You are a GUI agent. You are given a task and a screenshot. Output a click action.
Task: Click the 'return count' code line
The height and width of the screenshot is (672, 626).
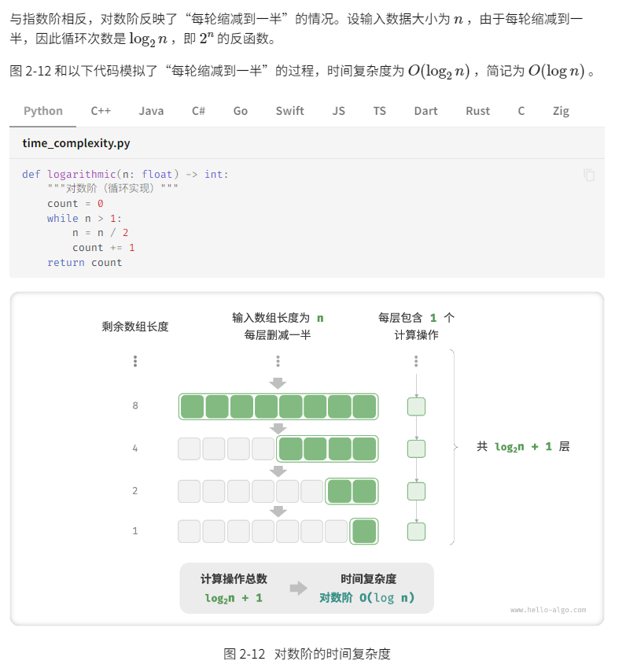[x=84, y=263]
